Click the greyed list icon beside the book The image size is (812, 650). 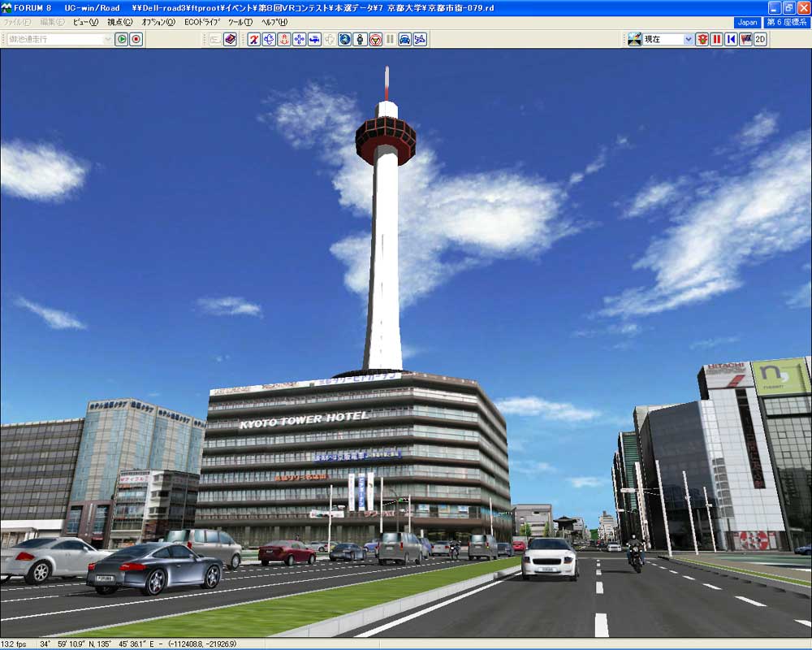(215, 39)
